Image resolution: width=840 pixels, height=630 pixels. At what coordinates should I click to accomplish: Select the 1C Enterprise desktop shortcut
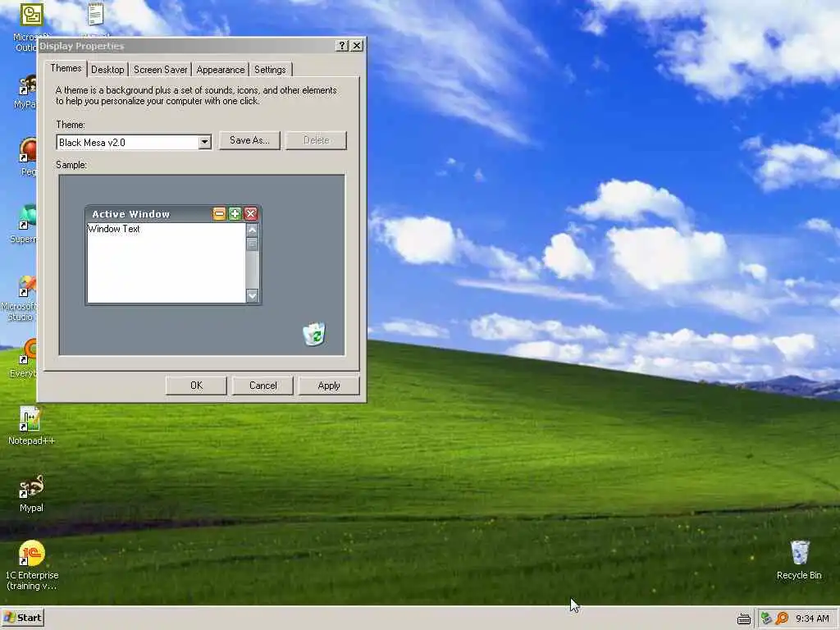[x=31, y=554]
